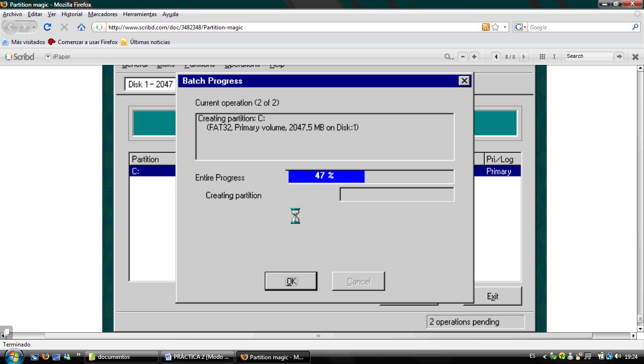Open the Más visitados bookmark
644x364 pixels.
coord(24,42)
